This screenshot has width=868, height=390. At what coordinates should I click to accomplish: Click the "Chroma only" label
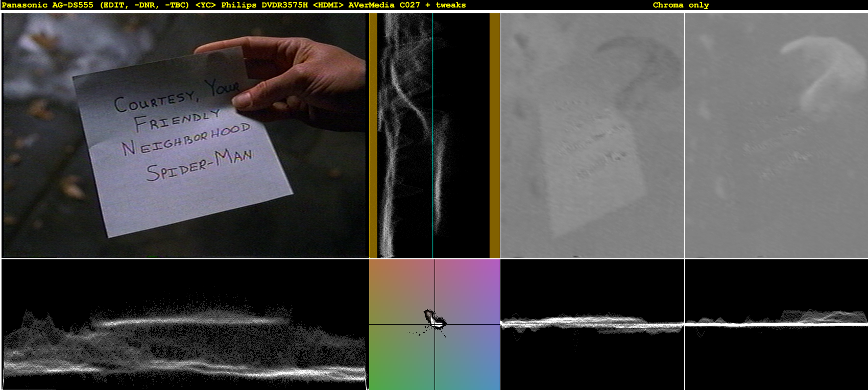coord(681,5)
